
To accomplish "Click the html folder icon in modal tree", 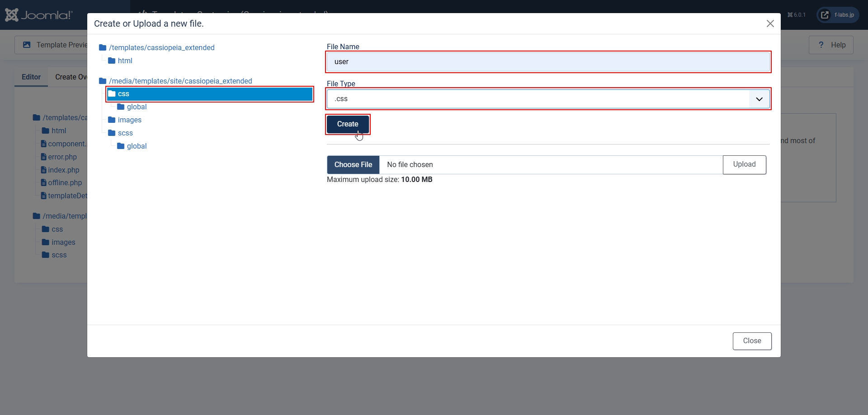I will (x=112, y=61).
